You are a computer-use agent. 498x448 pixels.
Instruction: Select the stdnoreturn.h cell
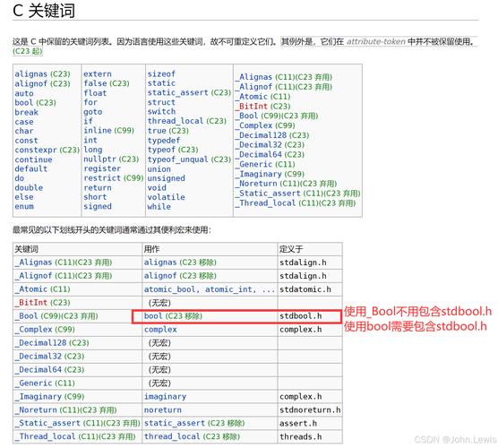[310, 409]
